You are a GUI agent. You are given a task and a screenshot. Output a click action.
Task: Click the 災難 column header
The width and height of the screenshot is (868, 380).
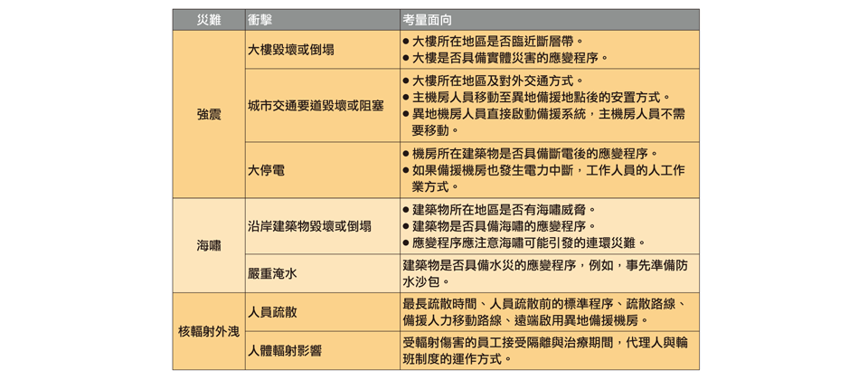pos(209,20)
